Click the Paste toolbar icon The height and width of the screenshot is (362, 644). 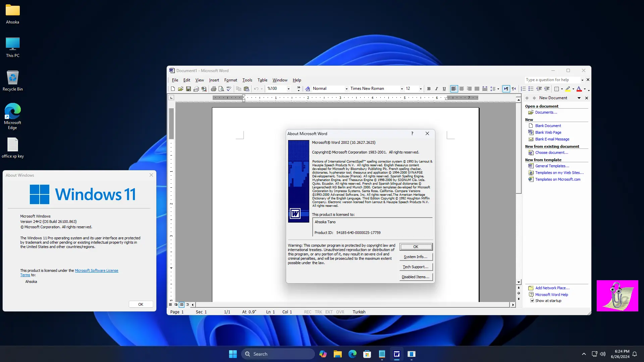pyautogui.click(x=247, y=89)
